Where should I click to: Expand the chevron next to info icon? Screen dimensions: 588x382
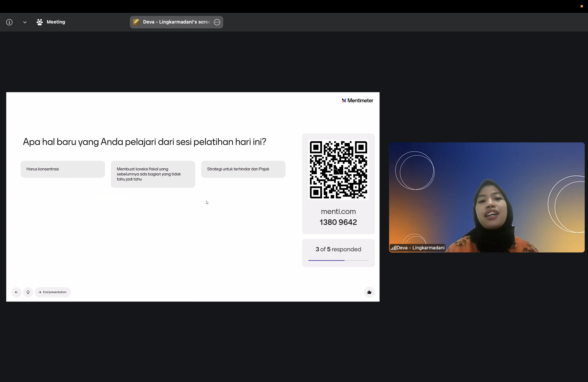(25, 22)
